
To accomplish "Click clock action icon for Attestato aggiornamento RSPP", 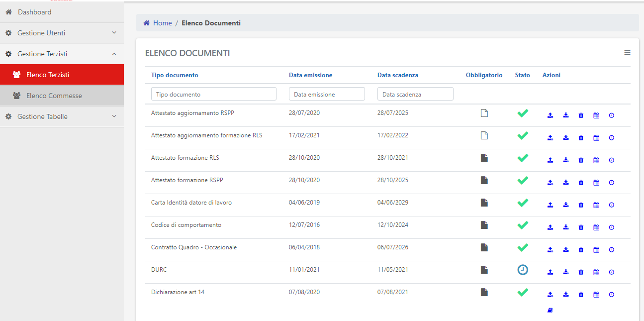I will point(612,115).
